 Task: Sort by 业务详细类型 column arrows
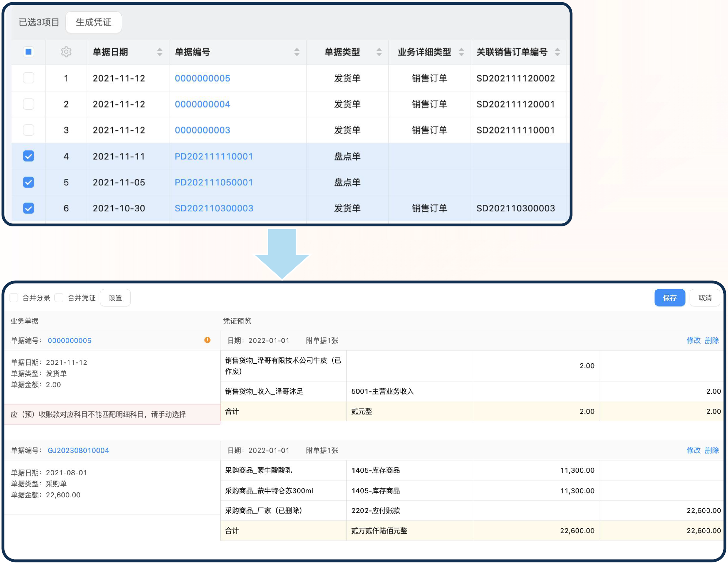coord(462,52)
